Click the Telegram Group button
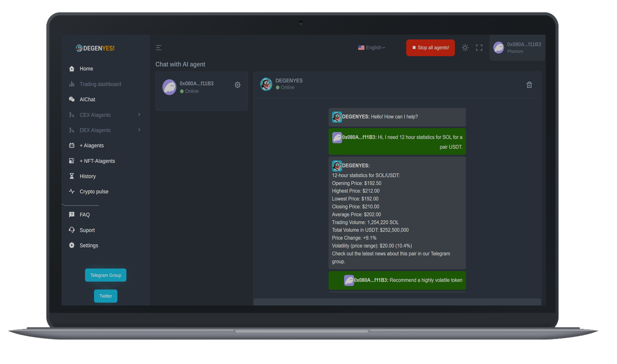 point(105,275)
